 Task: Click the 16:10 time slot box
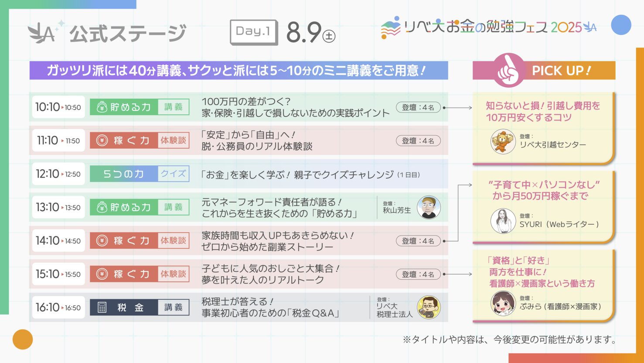pyautogui.click(x=58, y=308)
